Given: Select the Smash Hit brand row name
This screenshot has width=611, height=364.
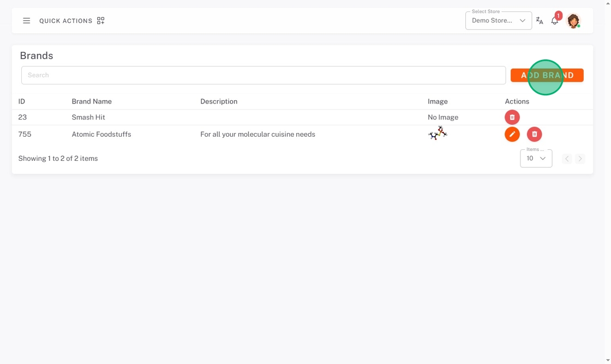Looking at the screenshot, I should [88, 117].
